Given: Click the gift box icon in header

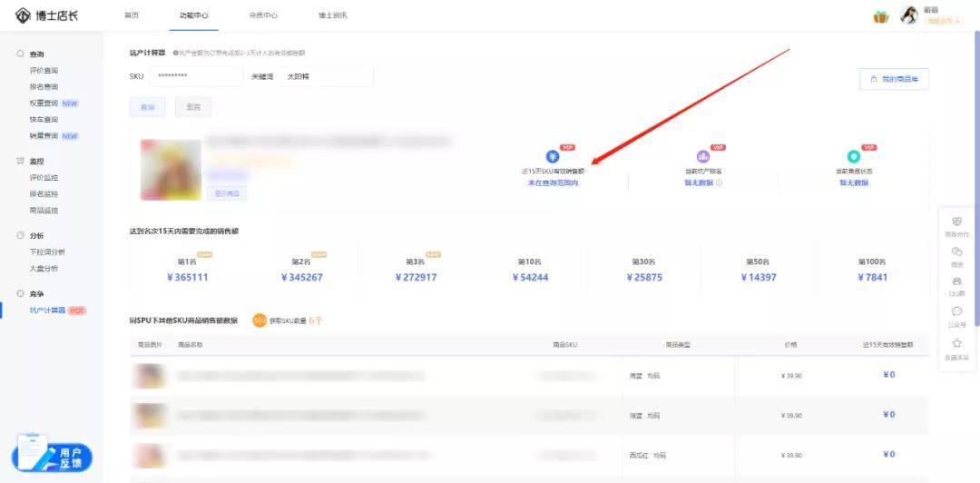Looking at the screenshot, I should click(x=880, y=16).
